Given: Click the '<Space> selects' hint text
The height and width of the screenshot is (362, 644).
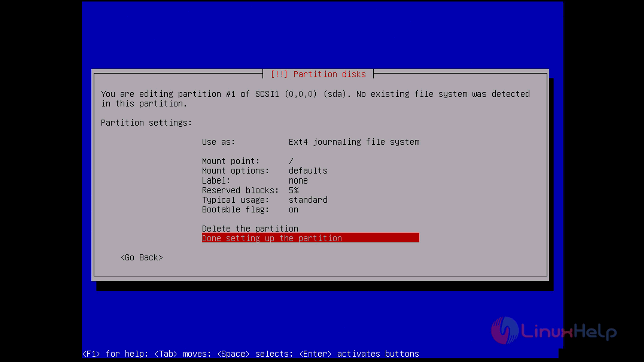Looking at the screenshot, I should [x=253, y=354].
